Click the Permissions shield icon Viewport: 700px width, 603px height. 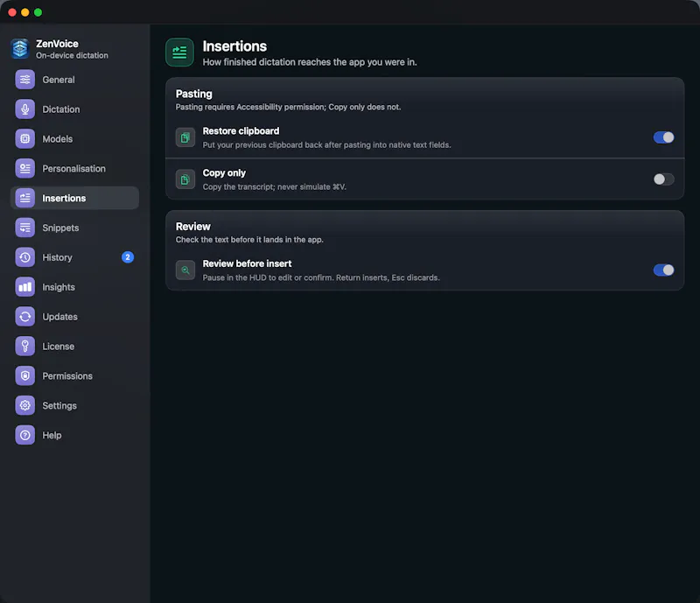click(x=25, y=375)
